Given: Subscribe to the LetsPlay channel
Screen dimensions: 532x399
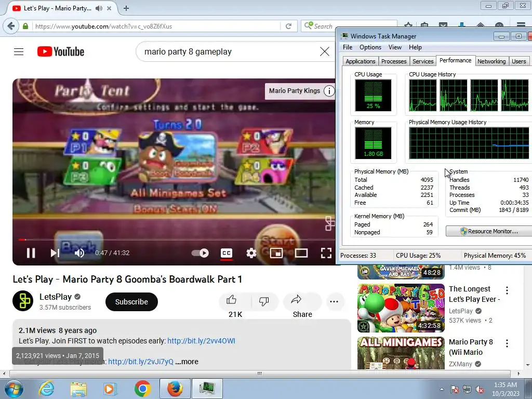Looking at the screenshot, I should [x=131, y=302].
